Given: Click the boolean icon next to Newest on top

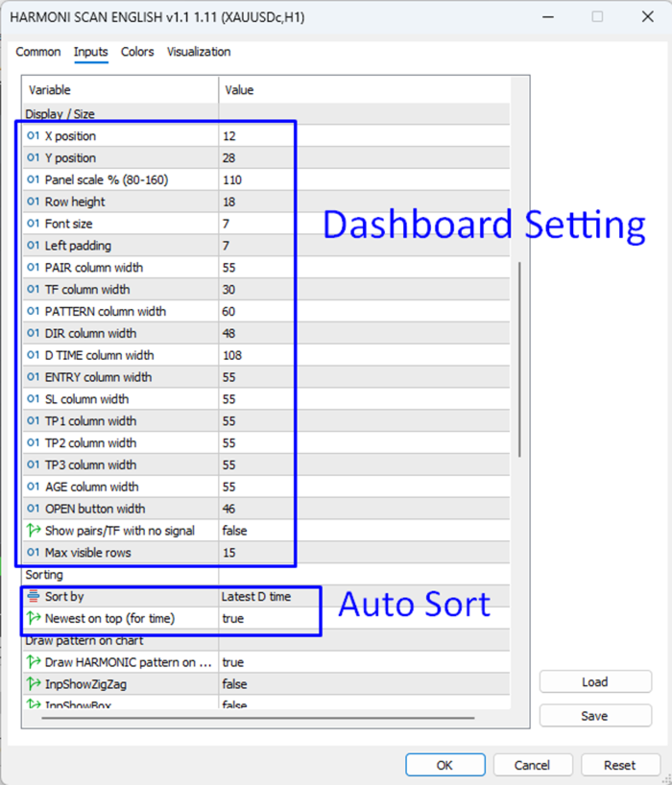Looking at the screenshot, I should pos(34,618).
